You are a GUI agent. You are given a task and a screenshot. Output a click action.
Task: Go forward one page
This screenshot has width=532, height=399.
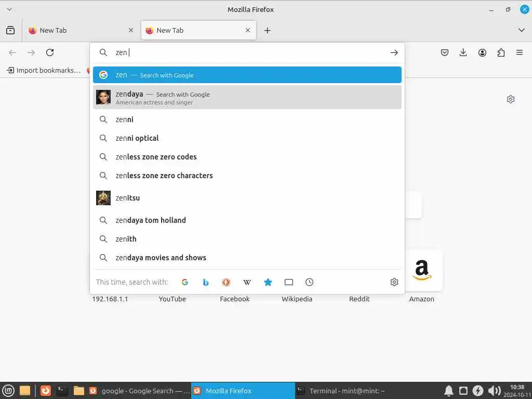(31, 52)
